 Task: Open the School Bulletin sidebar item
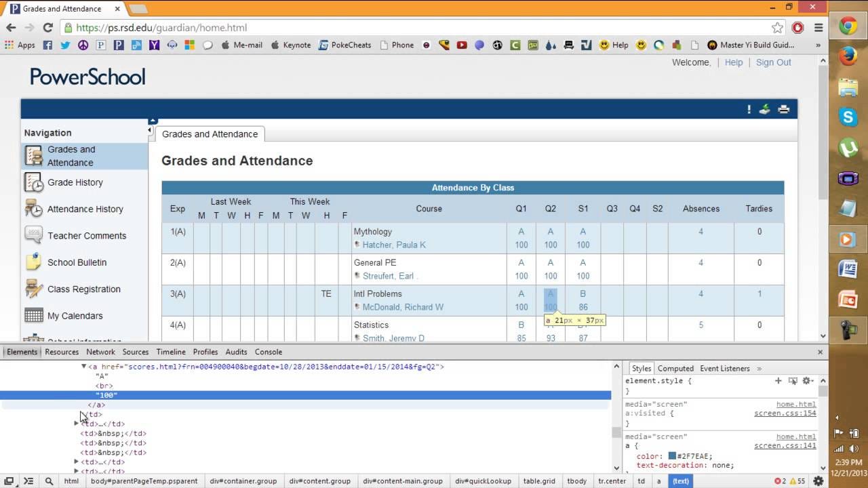77,262
